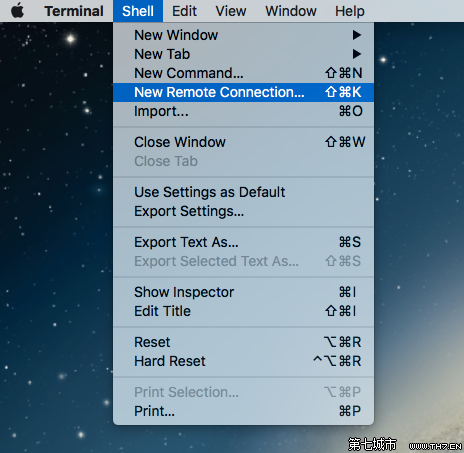This screenshot has height=453, width=464.
Task: Select Print… at the menu bottom
Action: 243,411
